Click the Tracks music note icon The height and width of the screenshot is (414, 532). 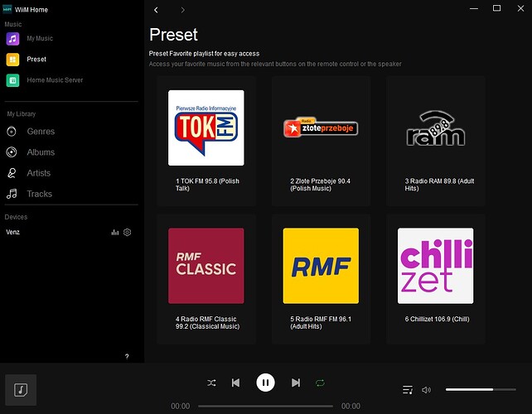tap(12, 194)
